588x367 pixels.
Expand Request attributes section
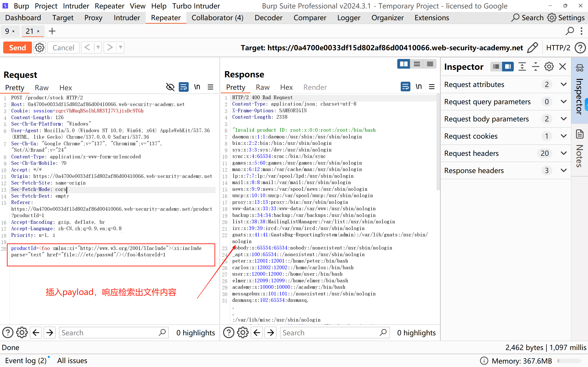click(x=563, y=84)
